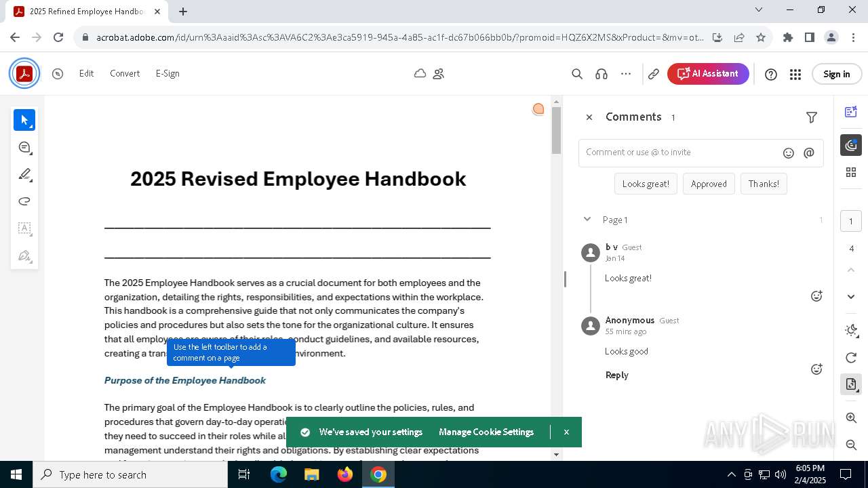Click the AI Assistant button

[x=708, y=74]
